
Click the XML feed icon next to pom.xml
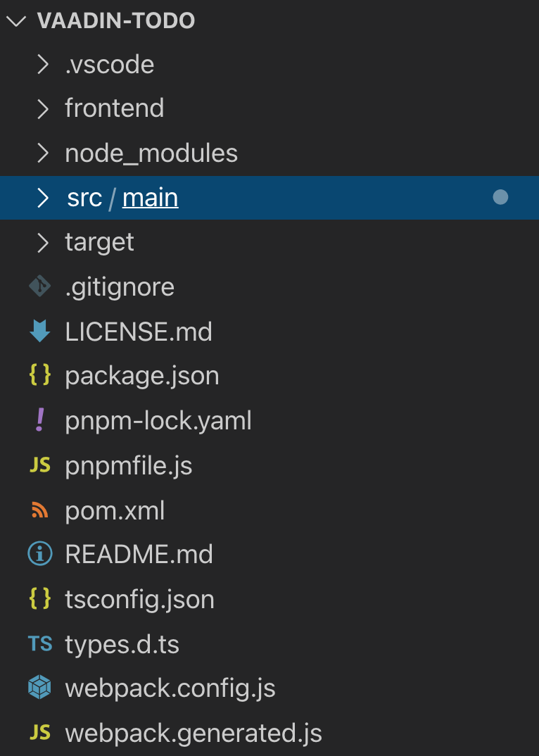pyautogui.click(x=41, y=510)
